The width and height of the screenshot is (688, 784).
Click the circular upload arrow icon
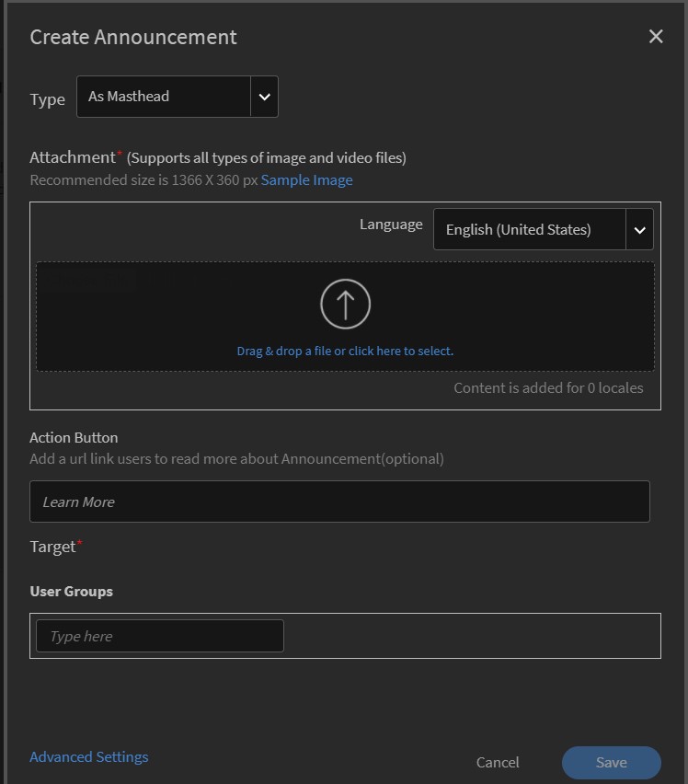[x=345, y=304]
